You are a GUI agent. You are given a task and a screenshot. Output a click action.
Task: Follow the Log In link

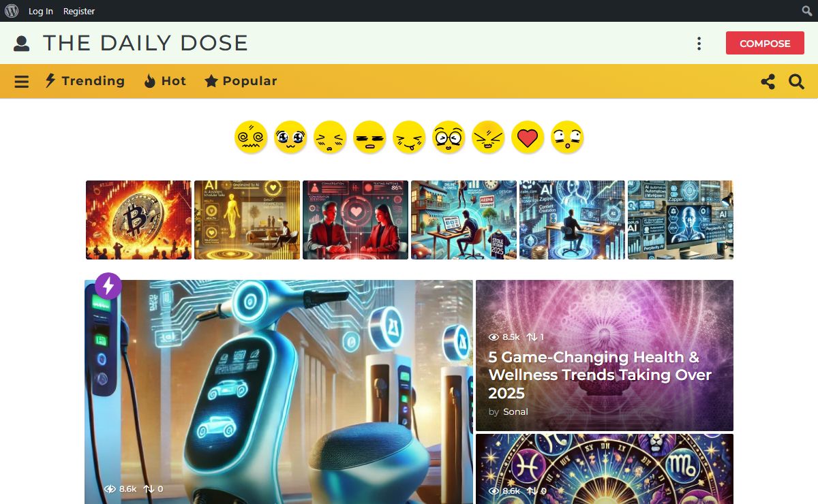click(41, 11)
